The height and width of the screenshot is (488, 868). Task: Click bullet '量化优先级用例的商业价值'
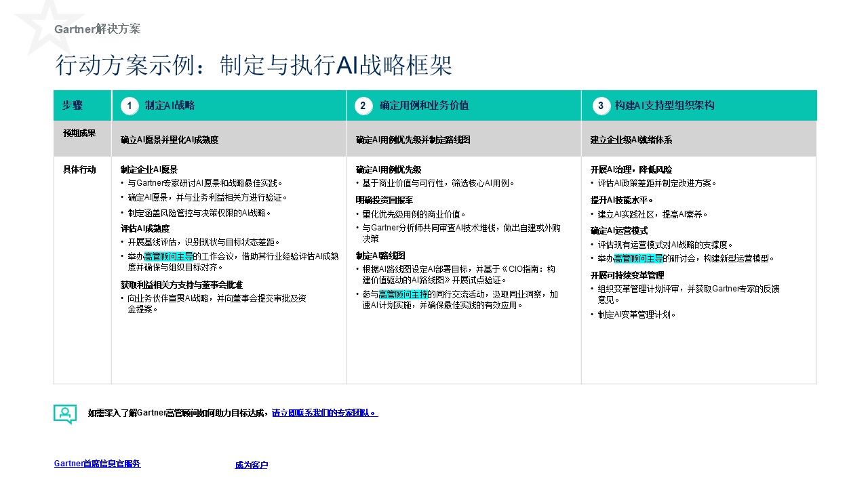click(x=414, y=214)
